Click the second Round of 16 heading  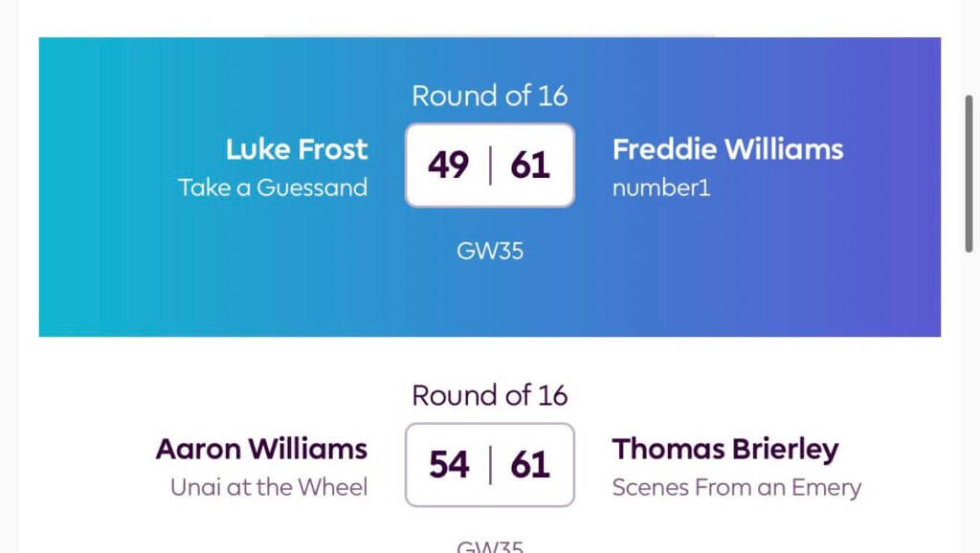coord(490,395)
